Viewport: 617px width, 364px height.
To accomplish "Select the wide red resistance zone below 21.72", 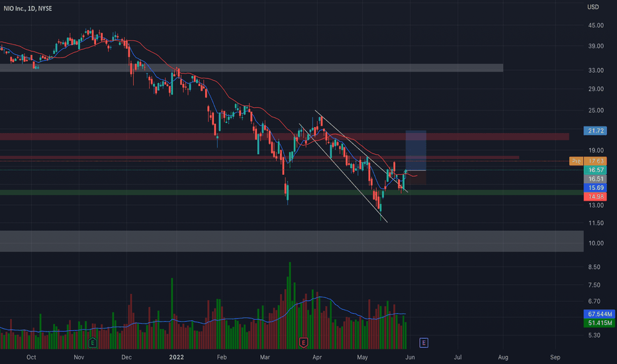I will [285, 136].
